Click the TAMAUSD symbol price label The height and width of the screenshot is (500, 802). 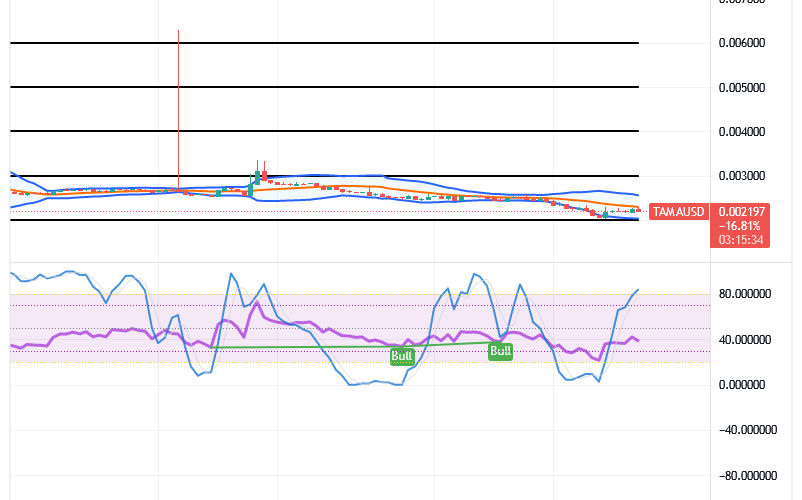pyautogui.click(x=678, y=212)
